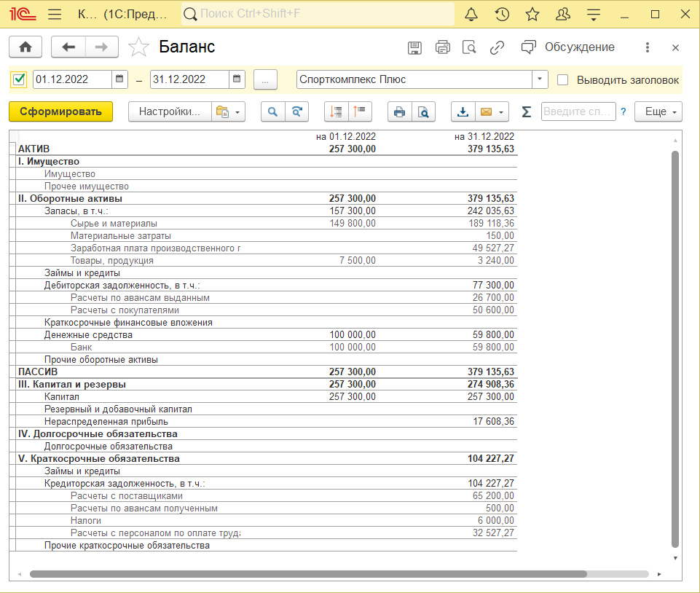The image size is (700, 593).
Task: Open the header print preview icon
Action: [x=469, y=47]
